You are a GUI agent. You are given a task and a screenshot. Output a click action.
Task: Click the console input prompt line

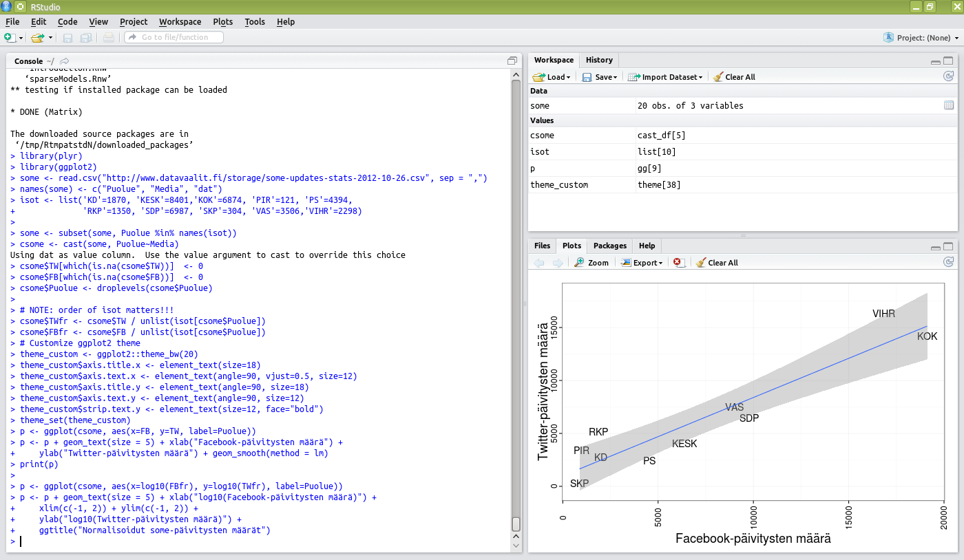tap(260, 541)
